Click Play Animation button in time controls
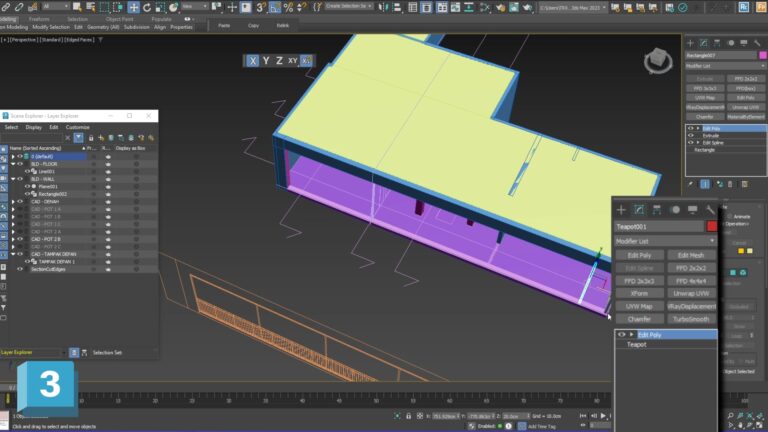 603,416
